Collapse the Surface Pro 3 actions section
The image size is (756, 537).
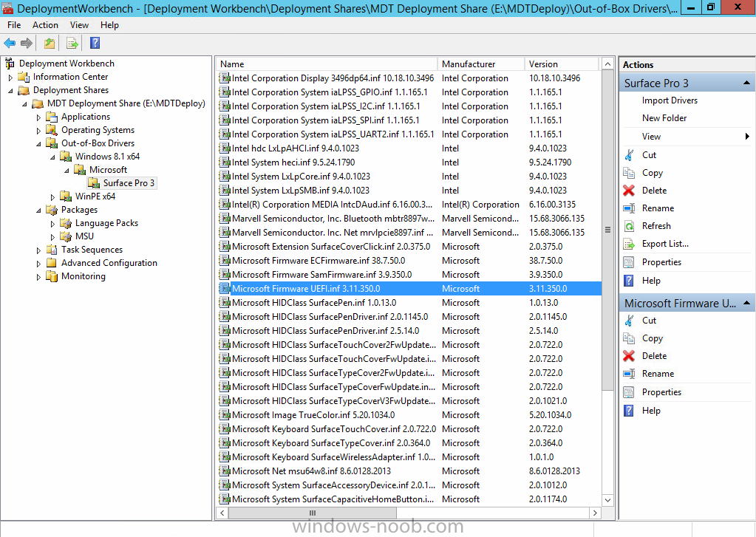pos(746,83)
